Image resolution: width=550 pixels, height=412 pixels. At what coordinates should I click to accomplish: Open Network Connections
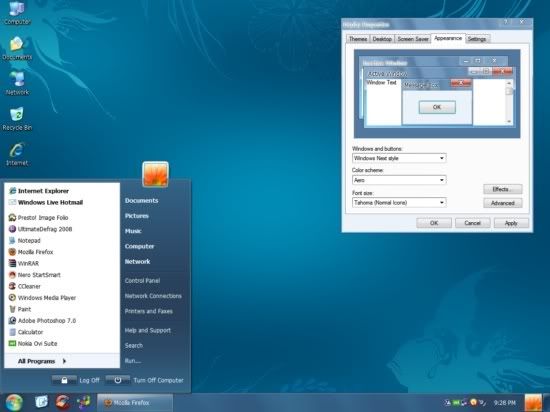(153, 296)
